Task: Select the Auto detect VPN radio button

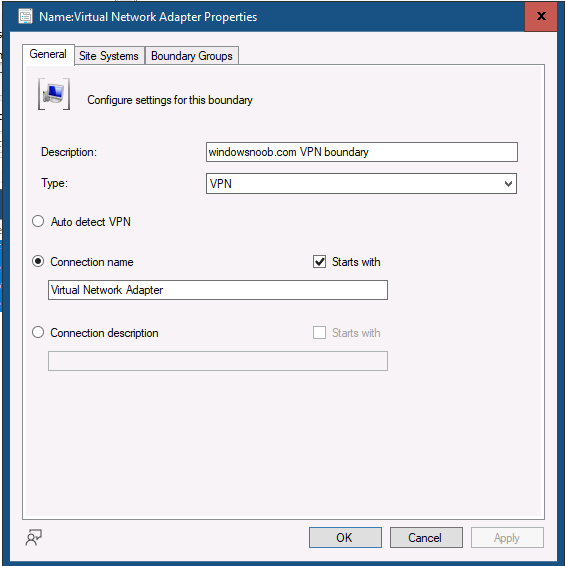Action: [38, 221]
